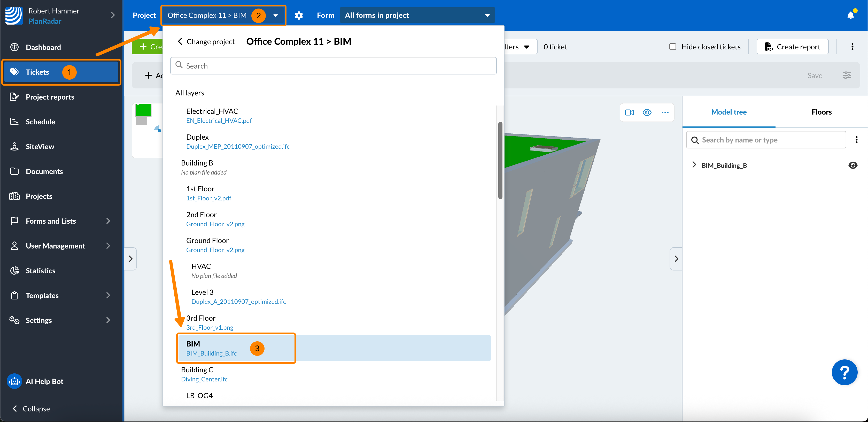Open SiteView from the sidebar

coord(40,146)
